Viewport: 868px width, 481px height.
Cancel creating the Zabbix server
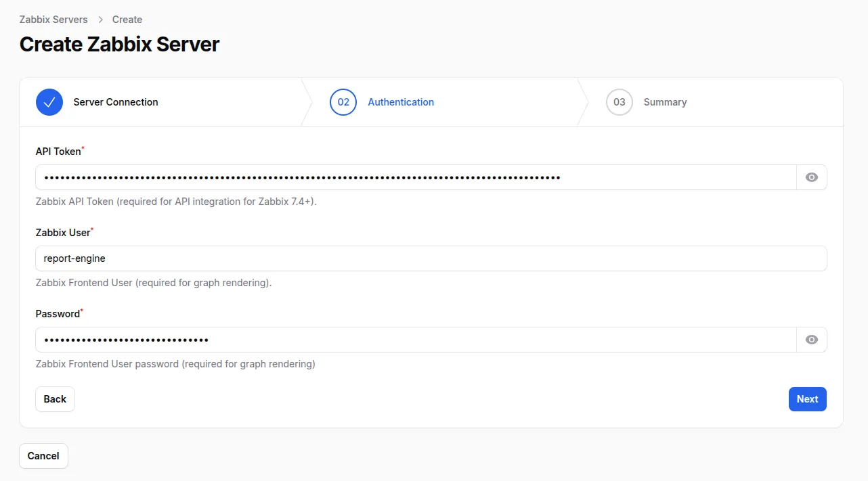pos(43,456)
